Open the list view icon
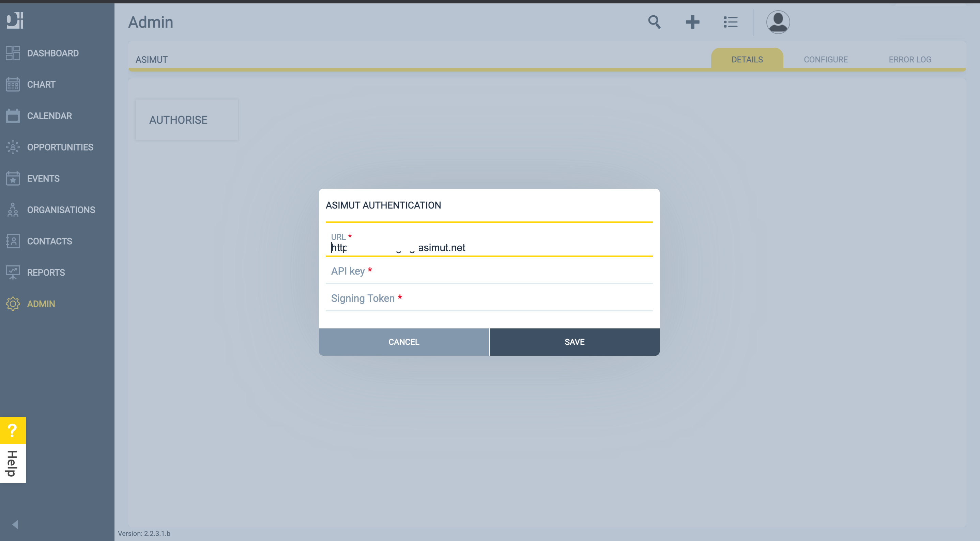This screenshot has height=541, width=980. coord(731,22)
